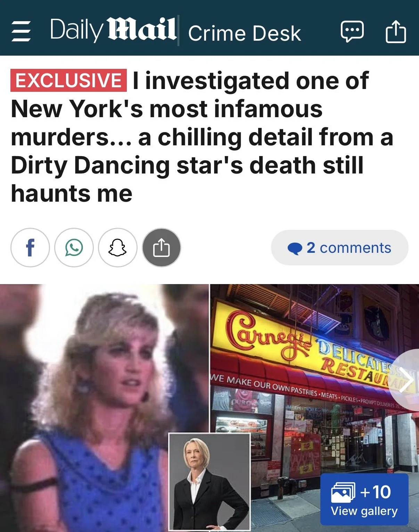Advance gallery with right arrow chevron
419x532 pixels.
pos(405,380)
